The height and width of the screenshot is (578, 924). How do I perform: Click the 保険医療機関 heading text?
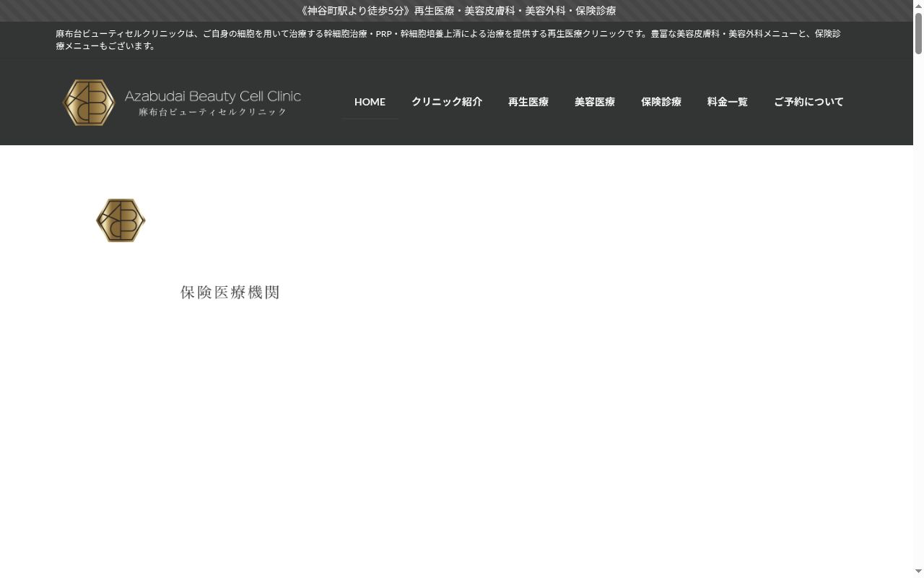(230, 293)
